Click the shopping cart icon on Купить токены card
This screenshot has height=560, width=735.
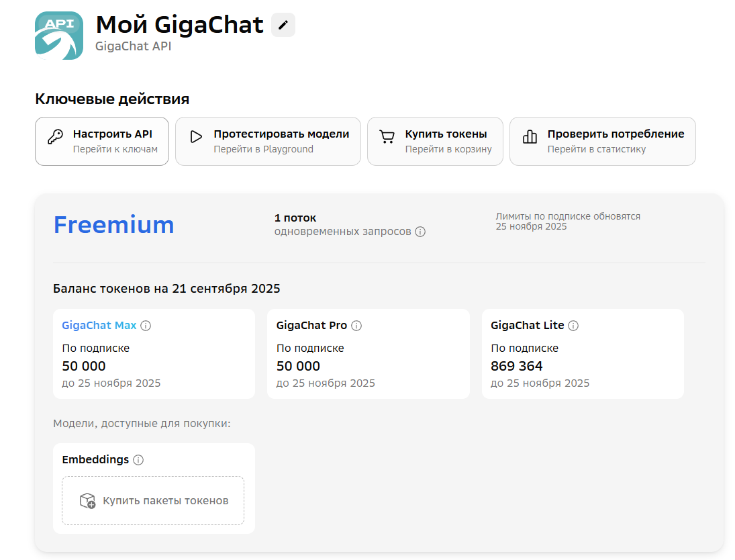pos(387,136)
